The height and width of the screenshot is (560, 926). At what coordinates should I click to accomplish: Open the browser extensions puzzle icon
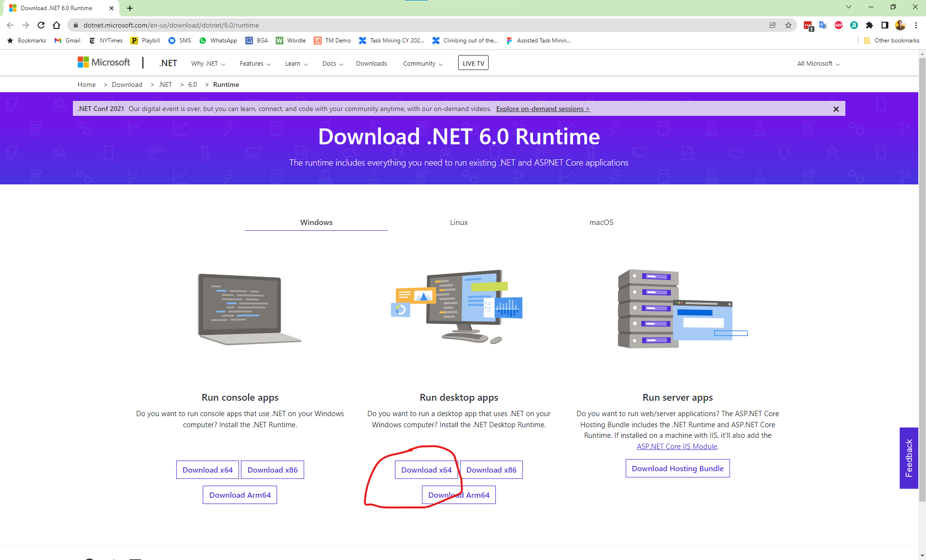click(869, 25)
